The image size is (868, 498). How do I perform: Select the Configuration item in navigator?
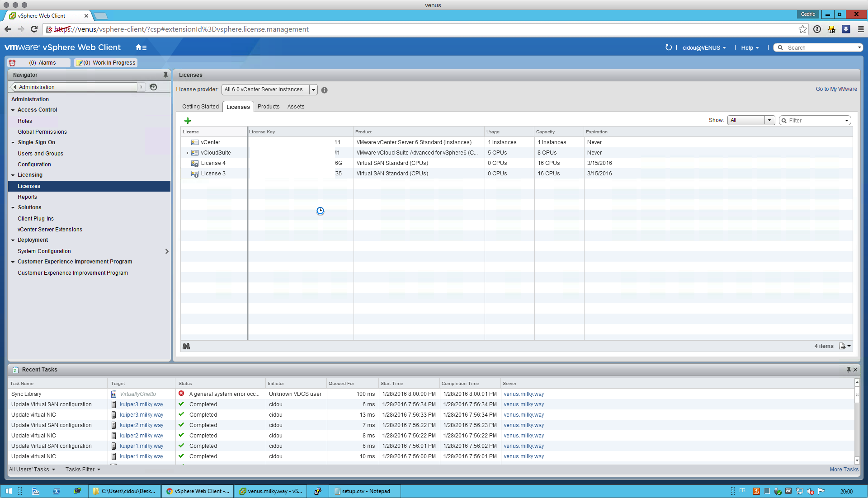[x=34, y=164]
